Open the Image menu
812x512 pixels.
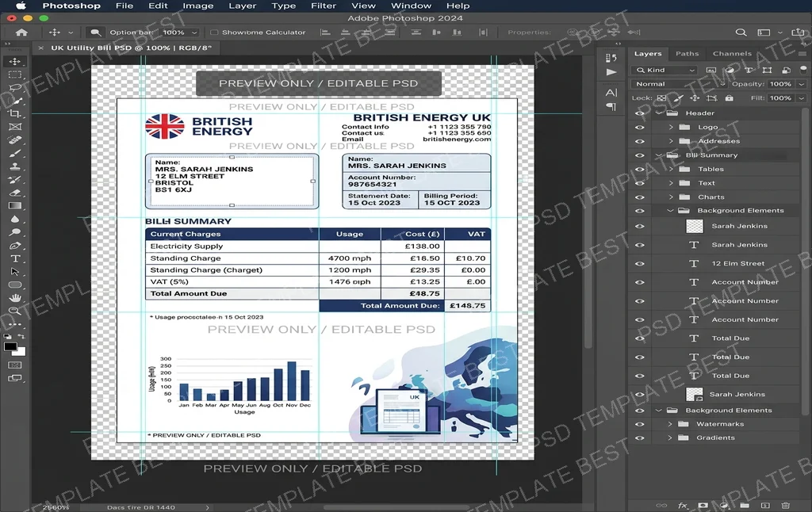[x=197, y=6]
